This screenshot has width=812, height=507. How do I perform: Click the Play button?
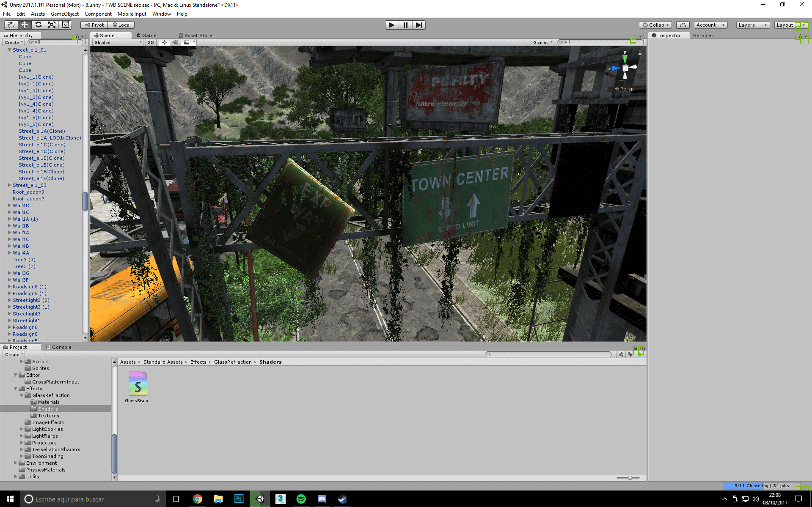(392, 25)
